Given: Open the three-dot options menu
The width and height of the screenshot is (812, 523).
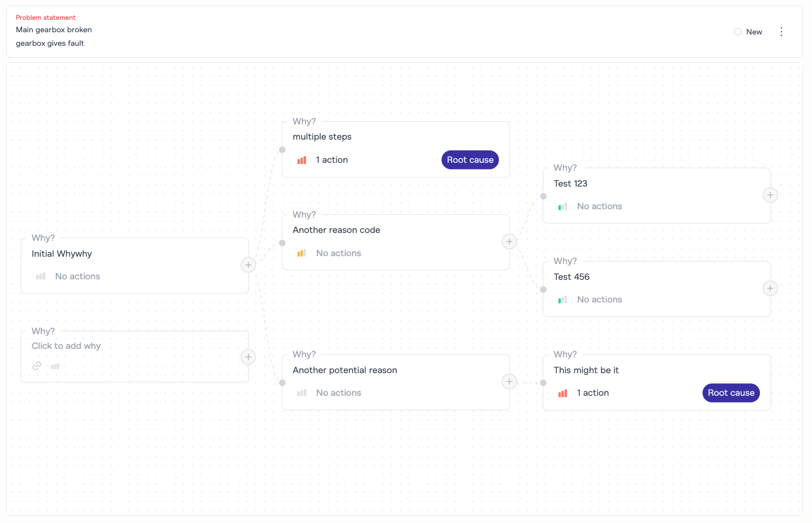Looking at the screenshot, I should [x=781, y=32].
